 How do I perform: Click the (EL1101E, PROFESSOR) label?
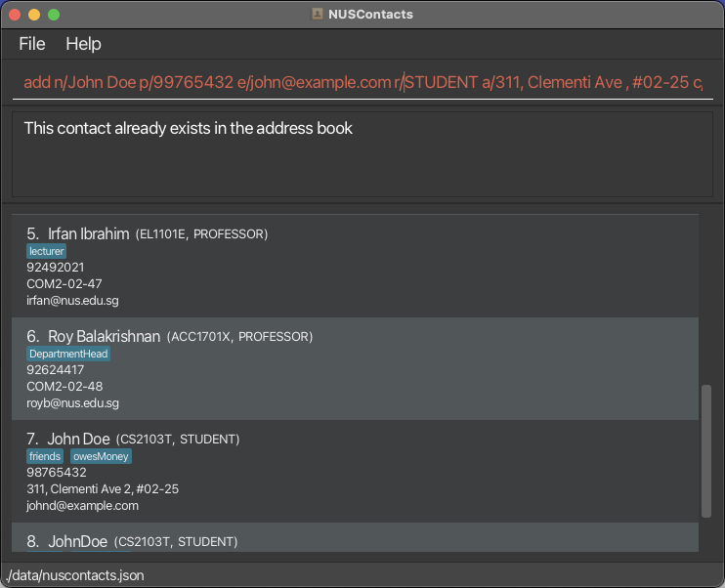pyautogui.click(x=201, y=234)
